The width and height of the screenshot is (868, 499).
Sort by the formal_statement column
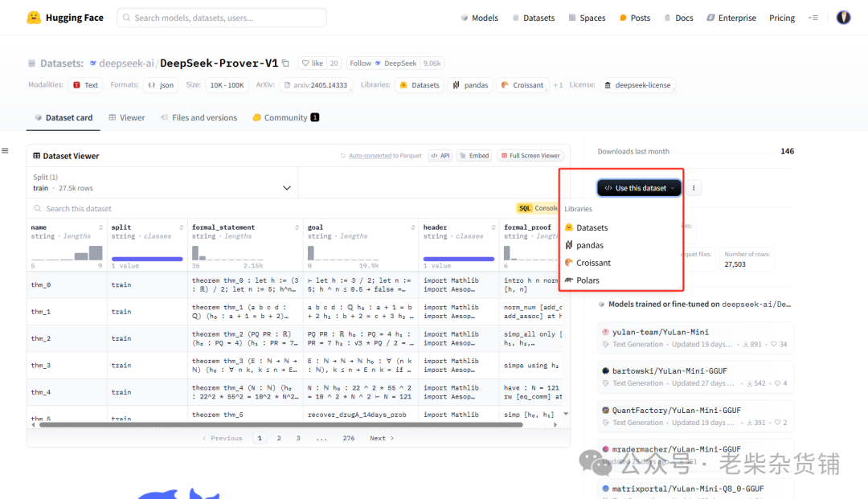(297, 227)
